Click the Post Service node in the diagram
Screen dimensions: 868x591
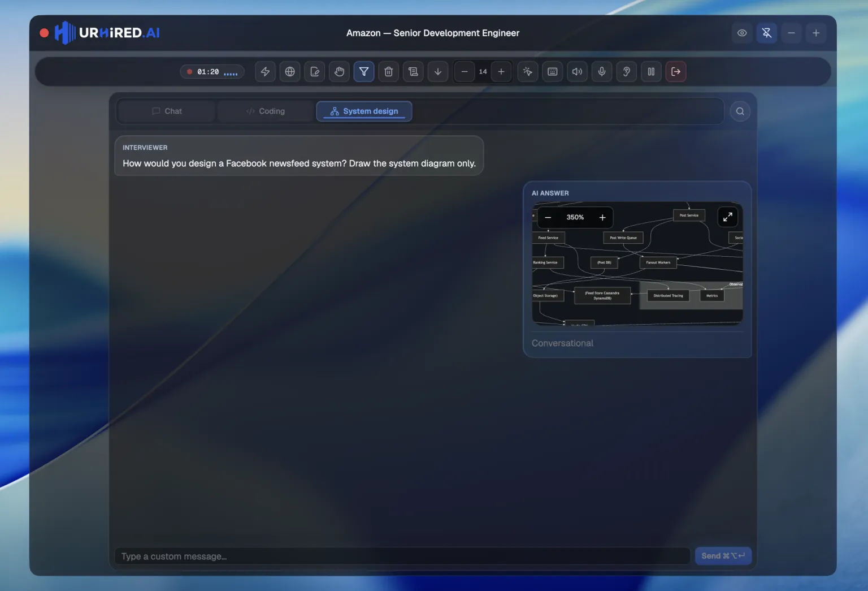click(689, 215)
